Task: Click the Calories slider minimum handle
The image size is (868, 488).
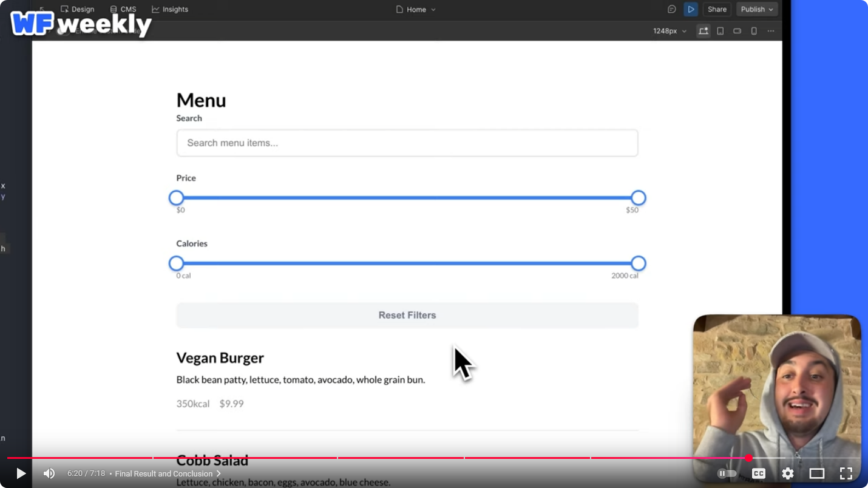Action: [176, 263]
